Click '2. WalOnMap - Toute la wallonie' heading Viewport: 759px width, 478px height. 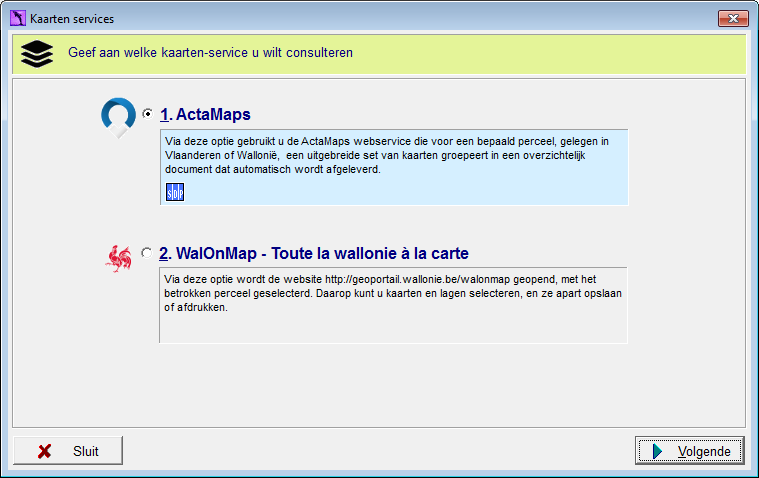314,253
